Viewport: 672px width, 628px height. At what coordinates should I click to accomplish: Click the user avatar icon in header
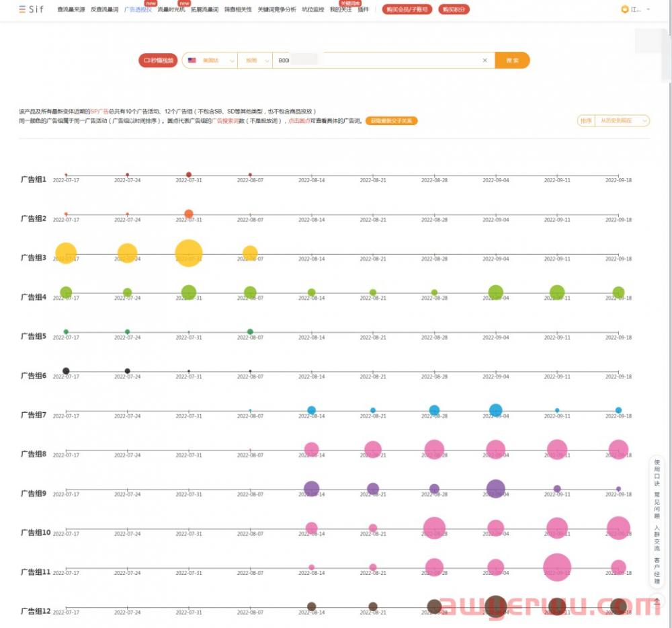point(625,9)
